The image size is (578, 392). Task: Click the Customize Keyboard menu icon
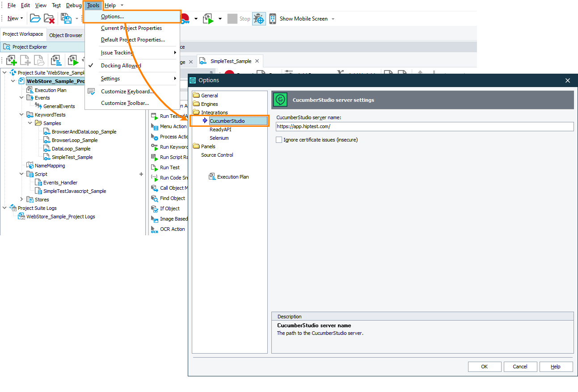[x=92, y=92]
